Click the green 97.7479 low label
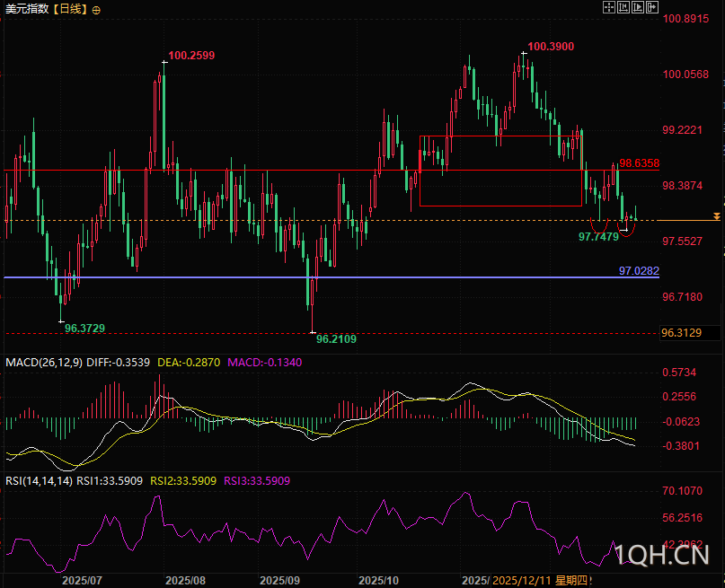The height and width of the screenshot is (588, 725). (x=598, y=237)
